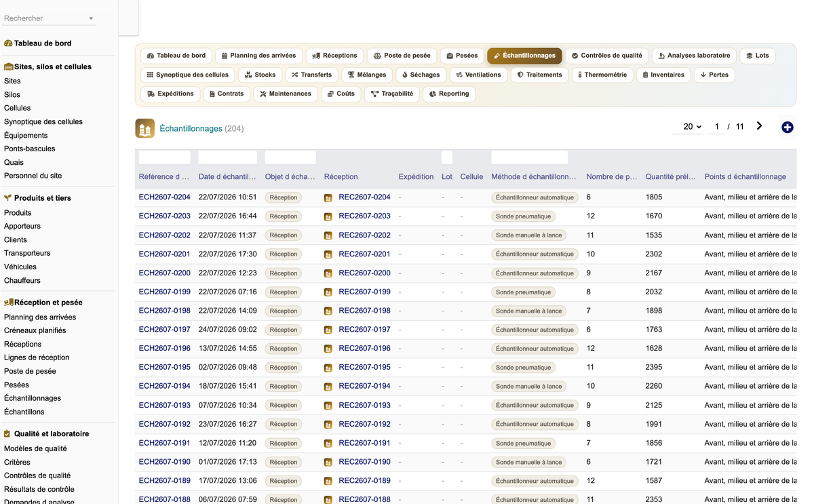
Task: Open the Transferts tab
Action: coord(312,75)
